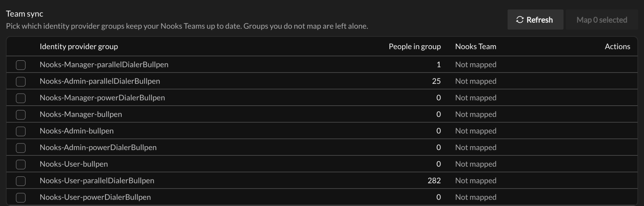Select the Nooks-Manager-bullpen row checkbox
Viewport: 644px width, 206px height.
pos(21,115)
